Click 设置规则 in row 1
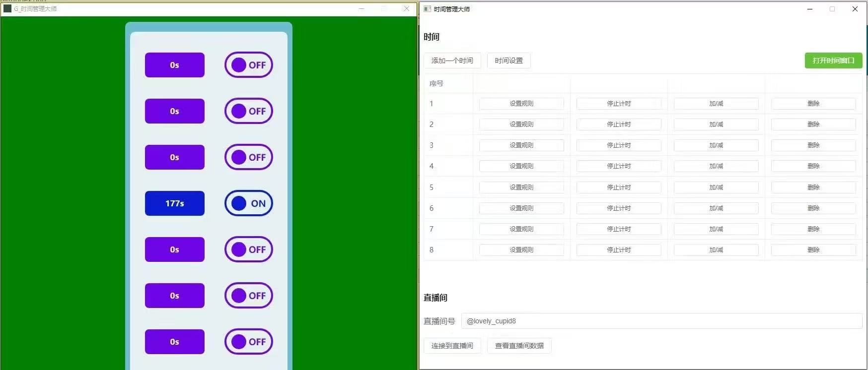This screenshot has width=868, height=370. coord(521,104)
